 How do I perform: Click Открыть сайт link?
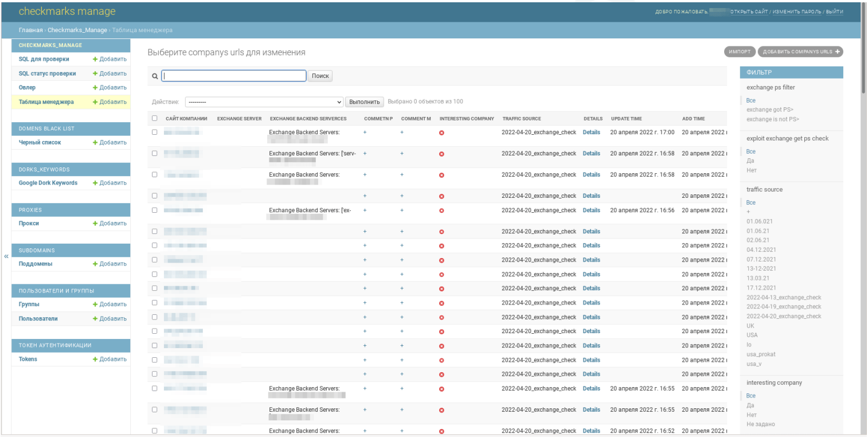[749, 12]
